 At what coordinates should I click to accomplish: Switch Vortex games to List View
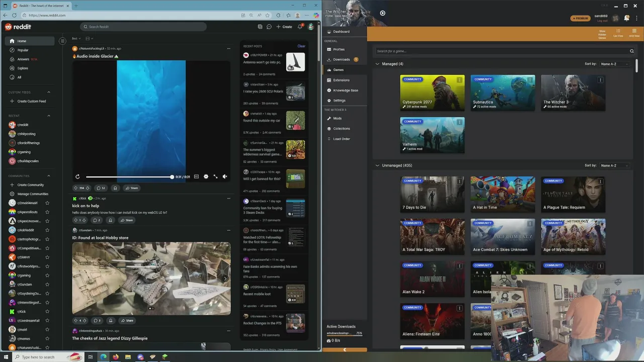tap(618, 33)
